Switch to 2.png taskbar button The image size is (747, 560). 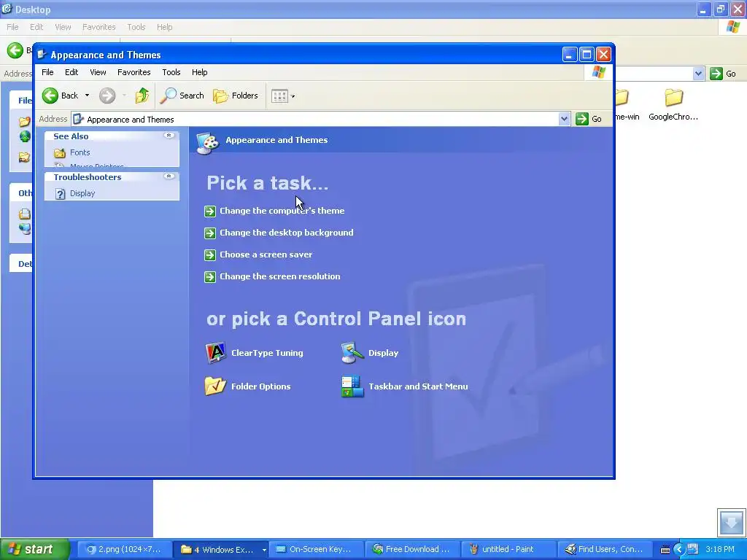point(123,549)
